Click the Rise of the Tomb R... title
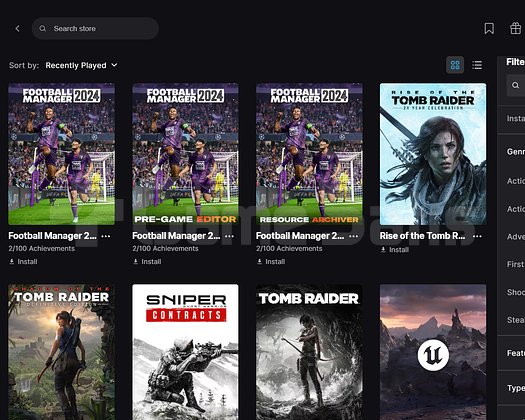Image resolution: width=525 pixels, height=420 pixels. pyautogui.click(x=422, y=236)
